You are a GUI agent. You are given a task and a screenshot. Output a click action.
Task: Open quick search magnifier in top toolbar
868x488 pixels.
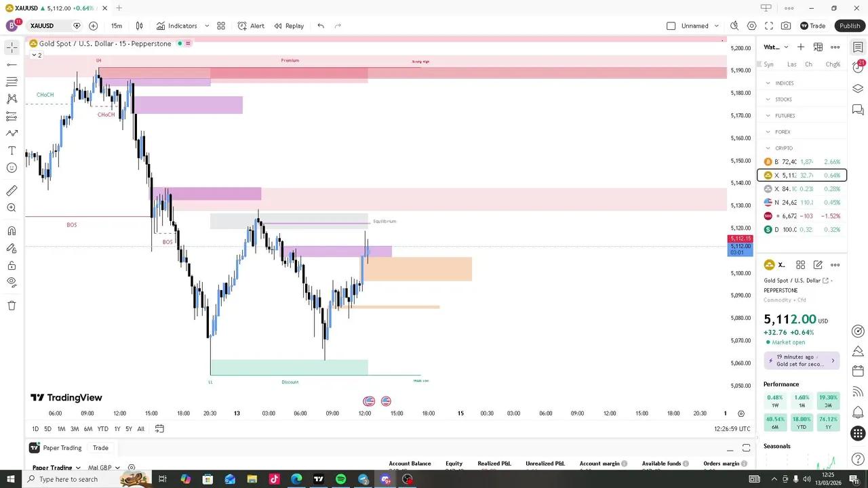click(x=734, y=26)
